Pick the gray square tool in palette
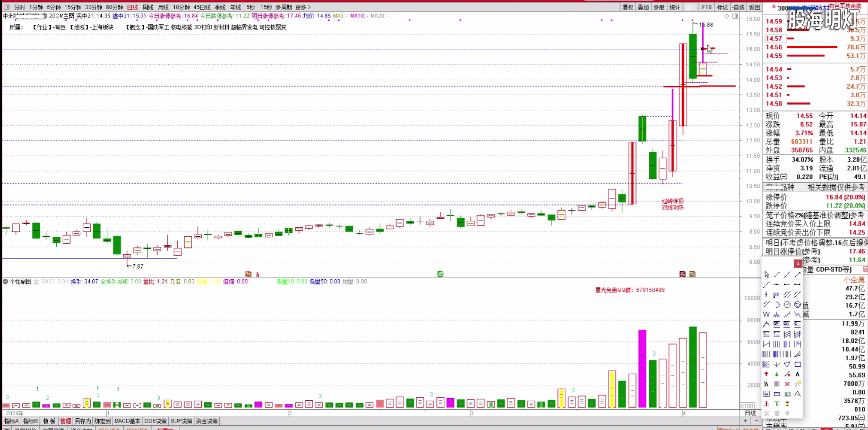The image size is (868, 430). coord(777,384)
